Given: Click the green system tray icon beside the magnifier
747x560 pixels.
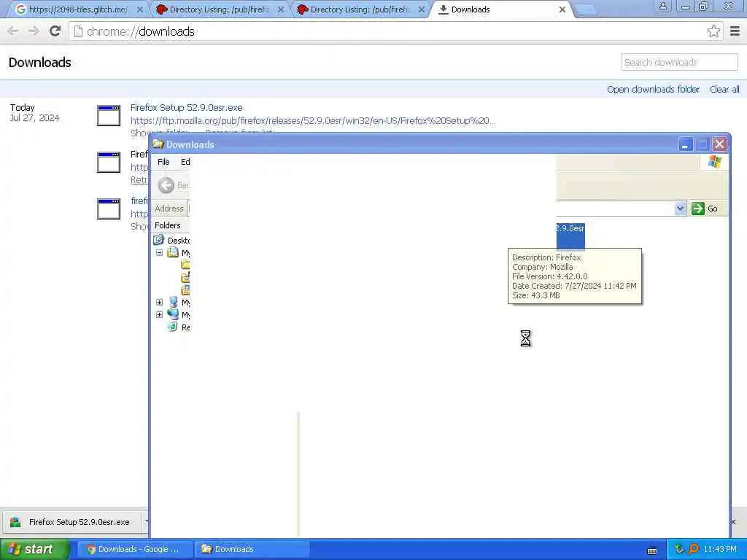Looking at the screenshot, I should [x=679, y=550].
